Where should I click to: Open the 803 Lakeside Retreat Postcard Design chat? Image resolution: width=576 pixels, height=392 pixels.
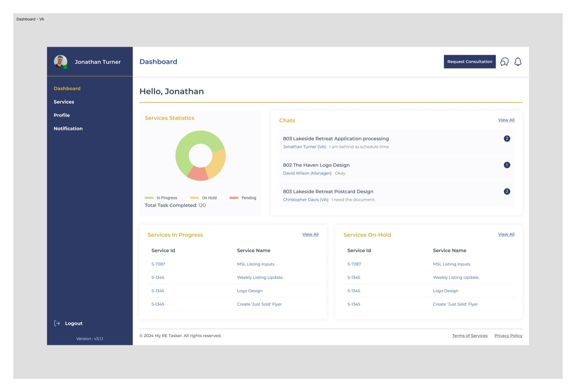[x=397, y=195]
